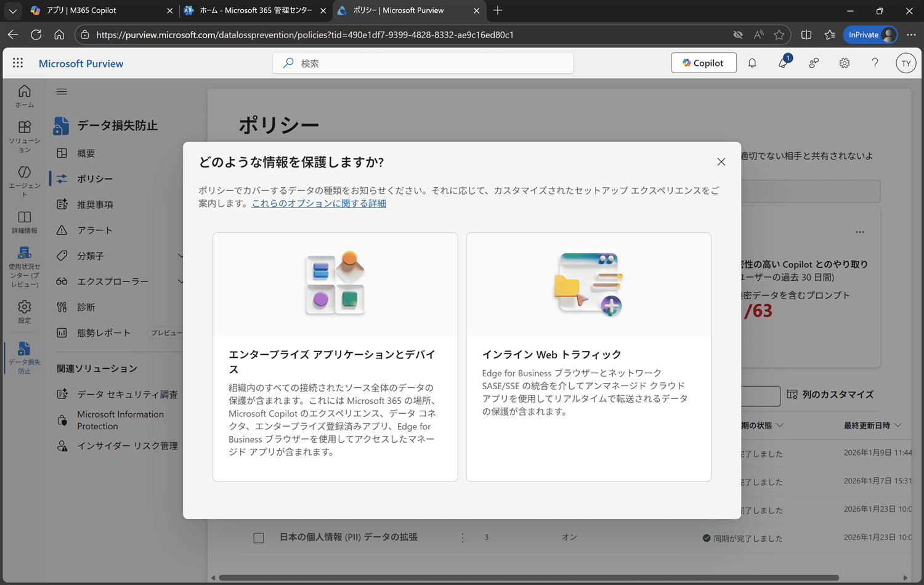This screenshot has width=924, height=585.
Task: Go to Home in left rail
Action: (25, 96)
